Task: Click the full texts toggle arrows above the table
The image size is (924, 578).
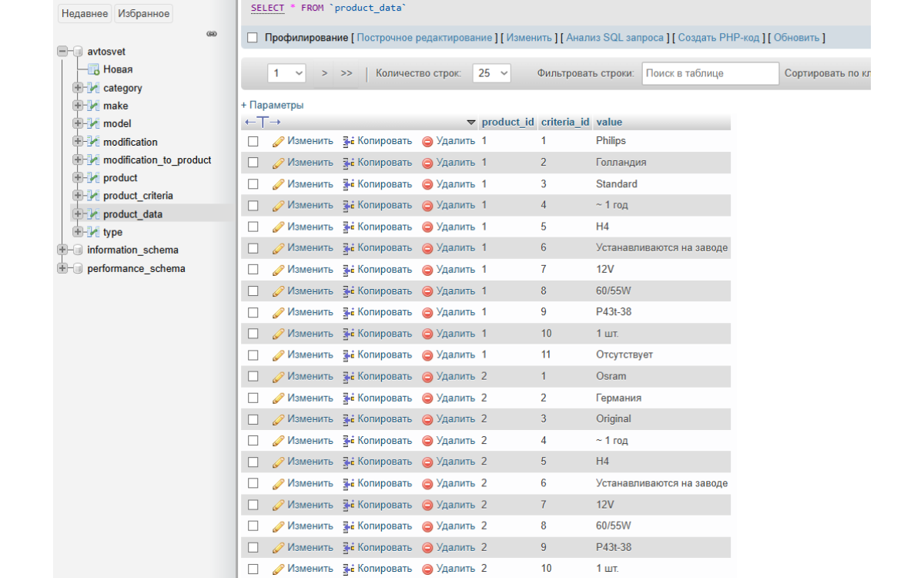Action: [263, 123]
